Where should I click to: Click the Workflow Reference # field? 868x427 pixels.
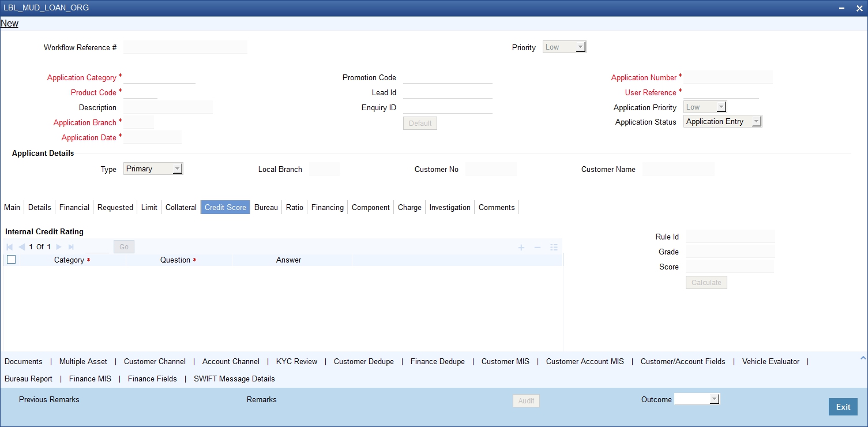click(x=185, y=47)
